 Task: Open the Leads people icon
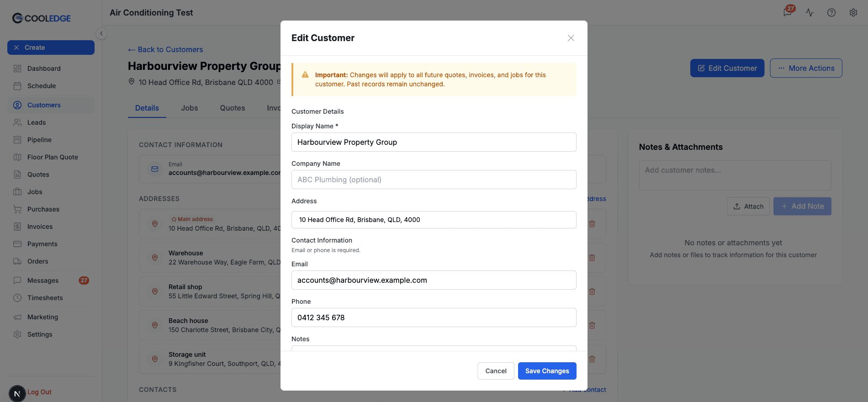tap(17, 122)
